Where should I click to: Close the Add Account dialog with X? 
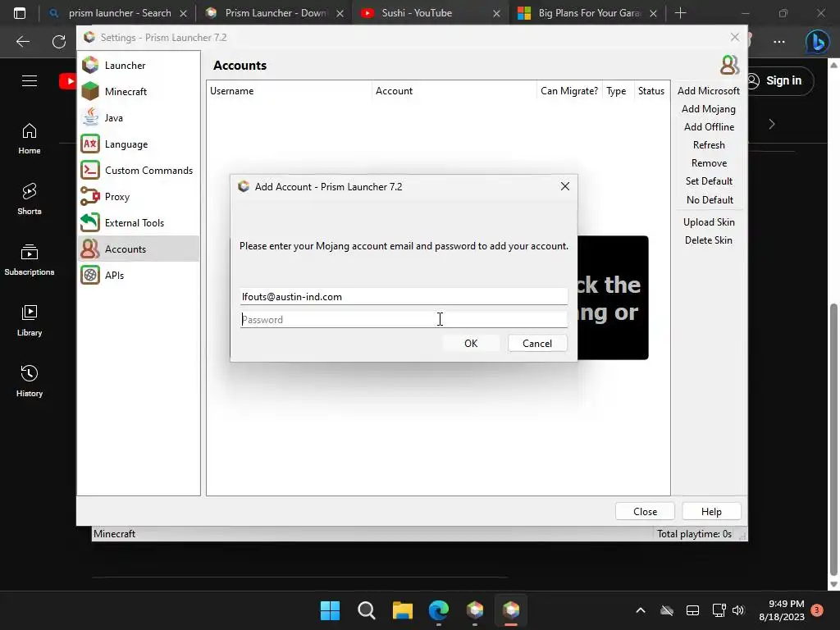click(x=564, y=186)
